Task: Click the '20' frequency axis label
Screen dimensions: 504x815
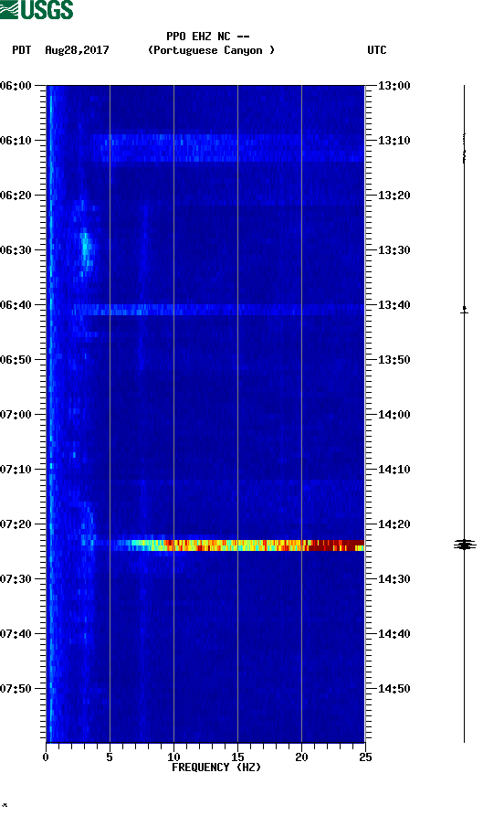Action: [301, 757]
